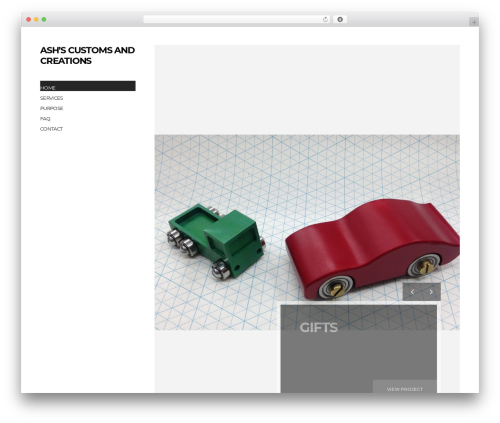Minimize the window with yellow button
Viewport: 500px width, 423px height.
pos(36,19)
